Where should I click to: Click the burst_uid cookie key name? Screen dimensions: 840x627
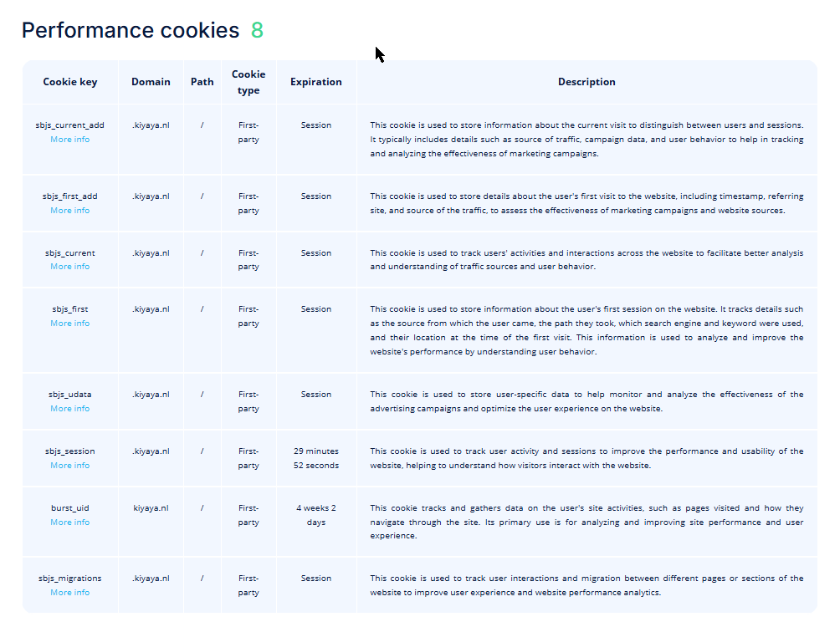[70, 507]
